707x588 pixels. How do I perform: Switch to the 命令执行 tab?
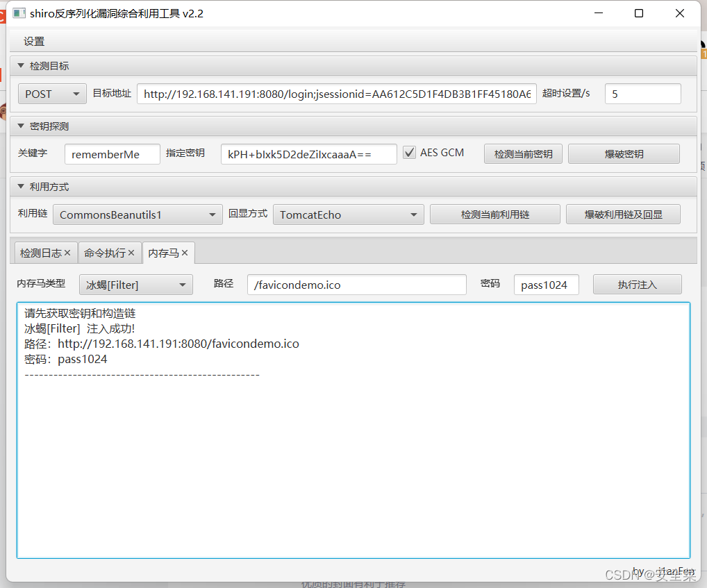(105, 253)
